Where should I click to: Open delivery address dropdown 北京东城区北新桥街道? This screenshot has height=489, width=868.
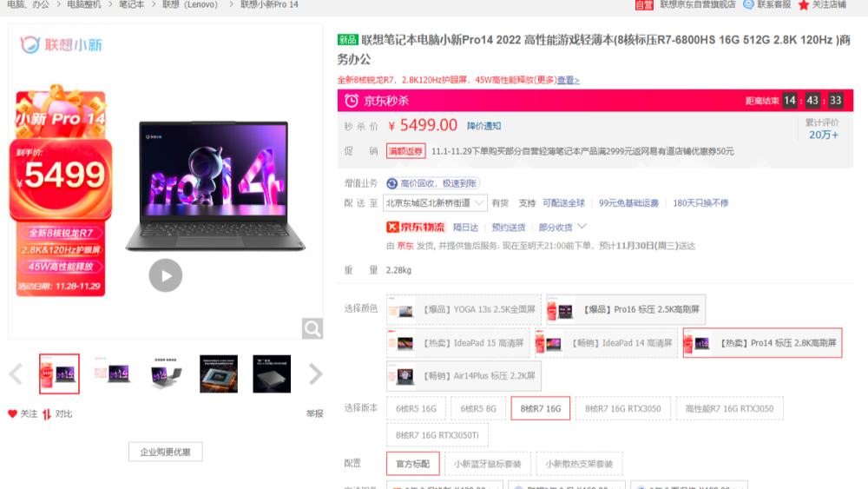[x=435, y=203]
